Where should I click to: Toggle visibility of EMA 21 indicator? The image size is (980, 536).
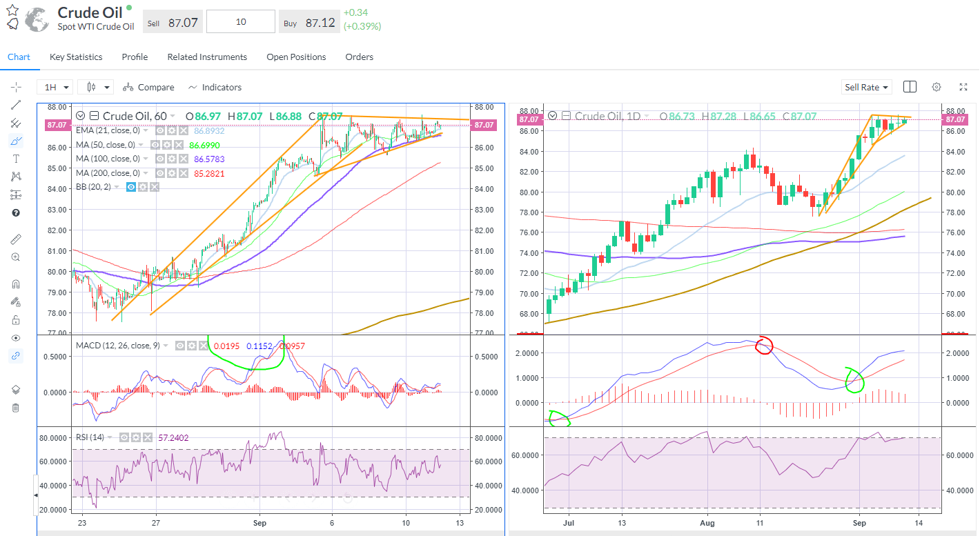(159, 130)
